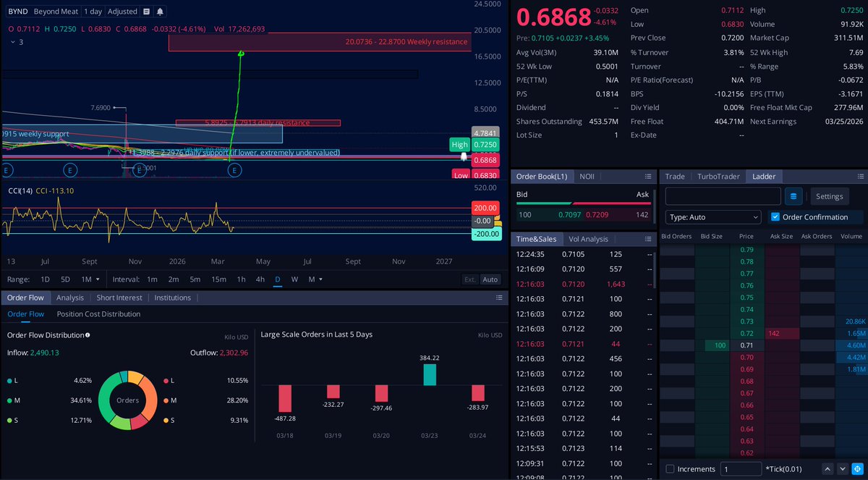Open the 1 day timeframe selector
Screen dimensions: 868x480
(93, 12)
